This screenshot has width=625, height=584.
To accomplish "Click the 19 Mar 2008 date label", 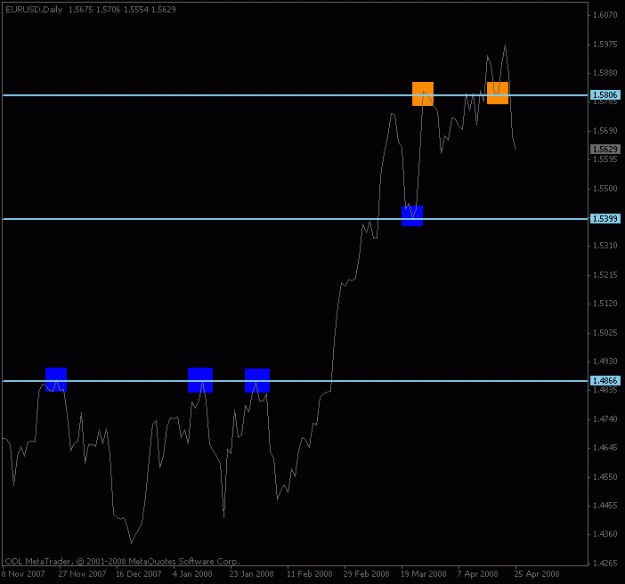I will click(424, 574).
